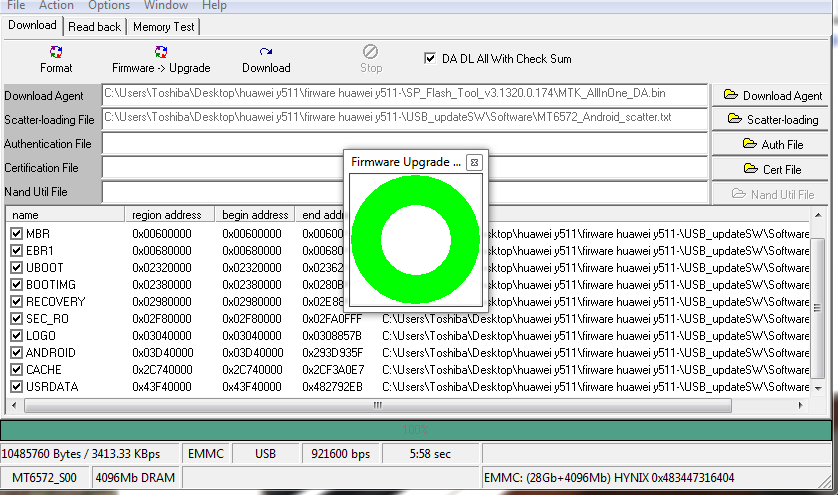Pick a Cert File using folder button

click(x=773, y=170)
